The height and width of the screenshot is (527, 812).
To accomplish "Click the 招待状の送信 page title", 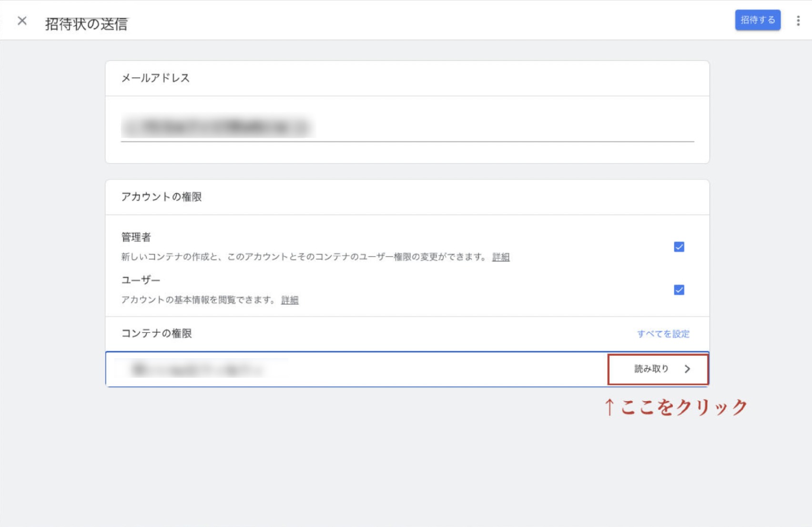I will click(86, 24).
